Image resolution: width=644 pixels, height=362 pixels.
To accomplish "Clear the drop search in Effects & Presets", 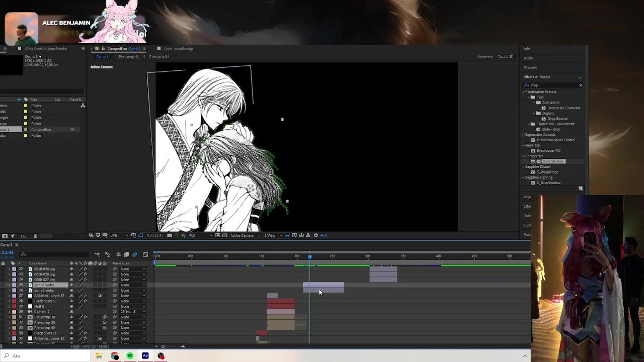I will [x=581, y=85].
